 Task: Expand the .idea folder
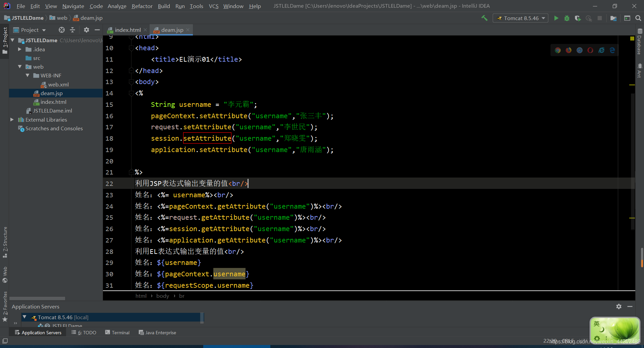point(20,49)
